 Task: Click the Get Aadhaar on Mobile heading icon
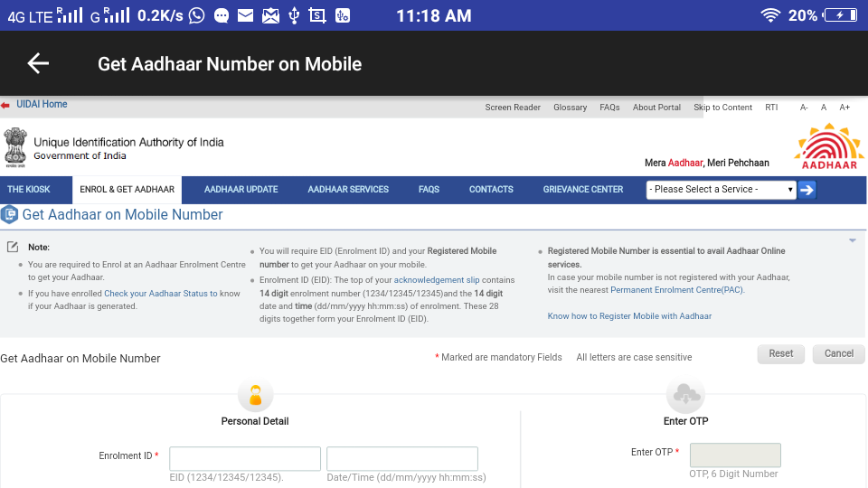[9, 215]
